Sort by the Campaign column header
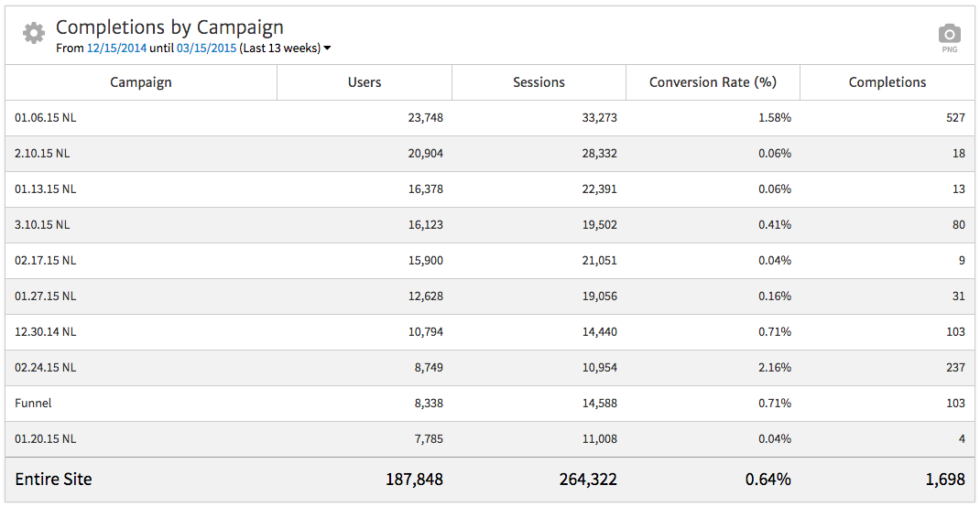Viewport: 980px width, 507px height. [141, 82]
